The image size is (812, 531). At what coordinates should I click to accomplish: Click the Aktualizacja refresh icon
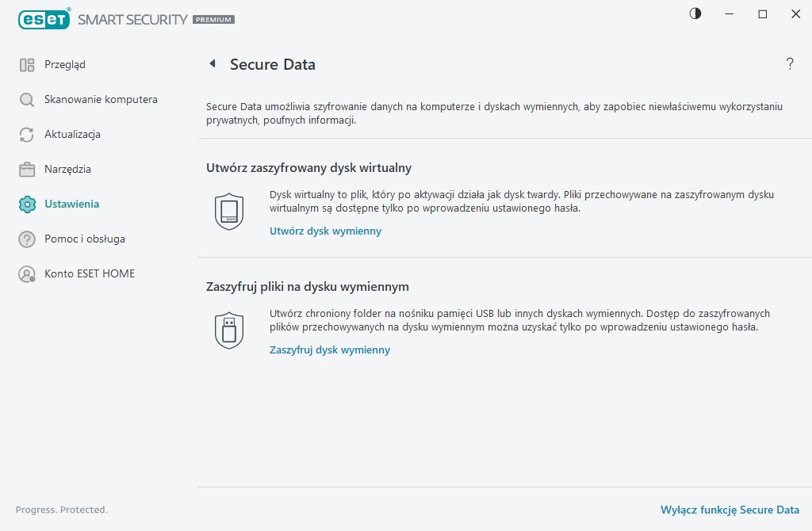[25, 134]
